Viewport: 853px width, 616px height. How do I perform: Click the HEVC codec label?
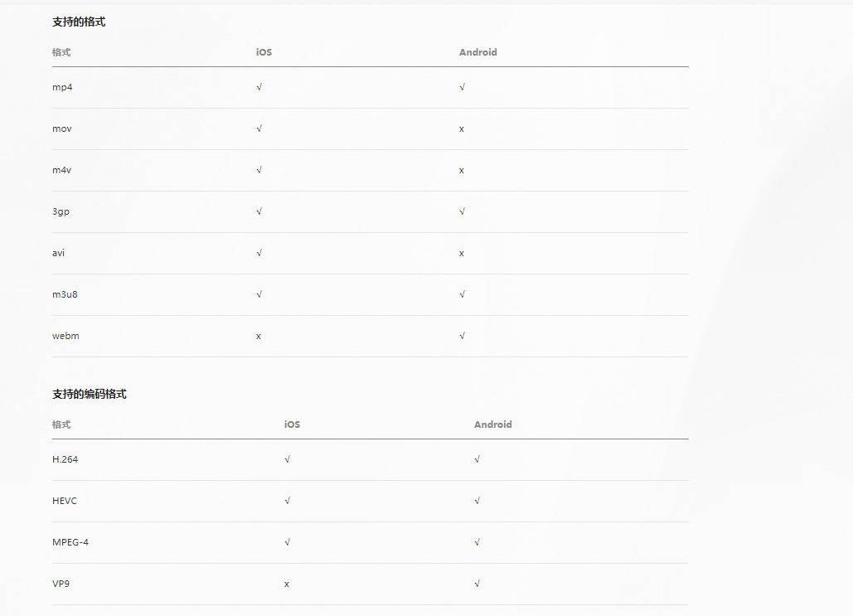[64, 501]
